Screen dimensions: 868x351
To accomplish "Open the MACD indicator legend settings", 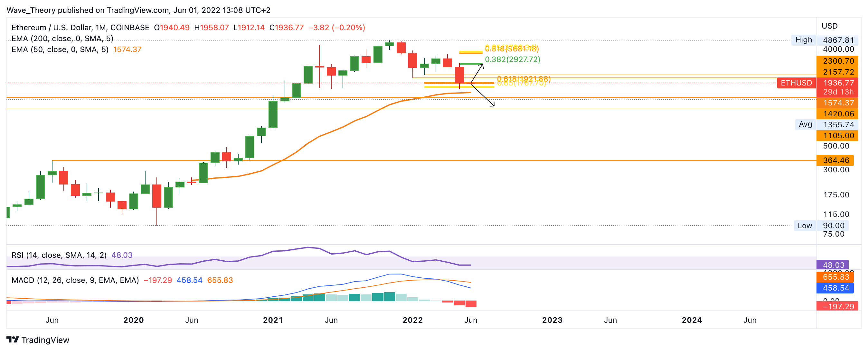I will (x=75, y=280).
